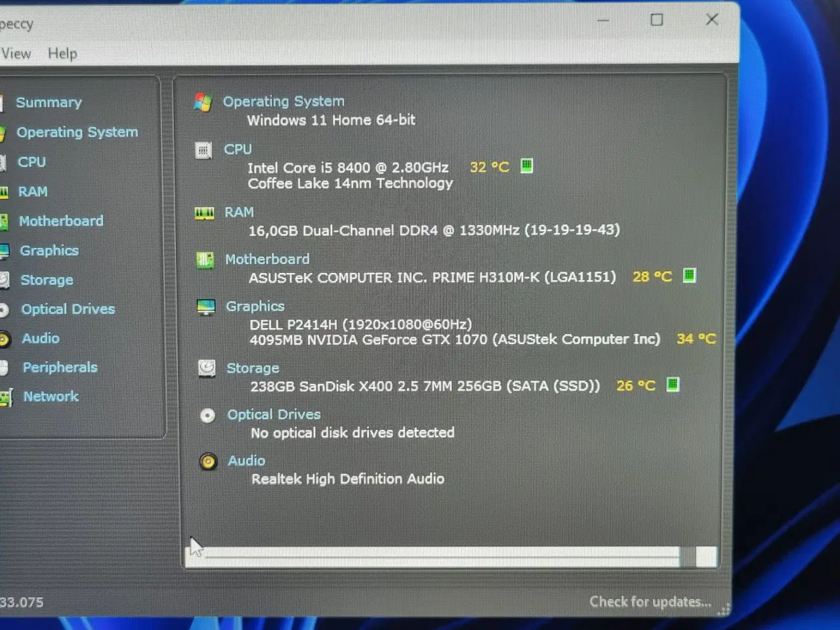The width and height of the screenshot is (840, 630).
Task: Click the CPU temperature 32 °C
Action: click(x=490, y=167)
